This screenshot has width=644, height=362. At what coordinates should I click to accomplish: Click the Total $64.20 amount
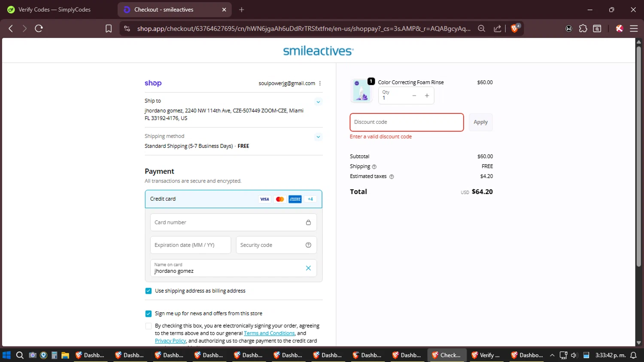pos(482,192)
